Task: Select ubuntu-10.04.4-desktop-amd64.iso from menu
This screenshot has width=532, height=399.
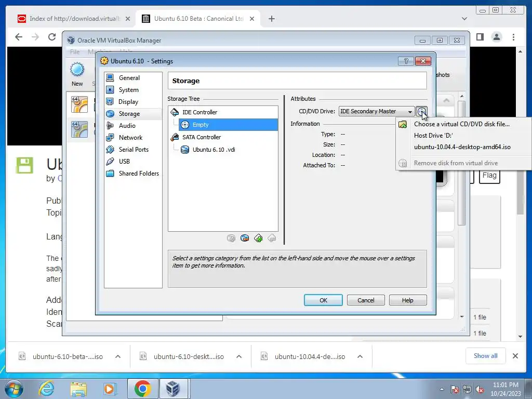Action: click(x=462, y=147)
